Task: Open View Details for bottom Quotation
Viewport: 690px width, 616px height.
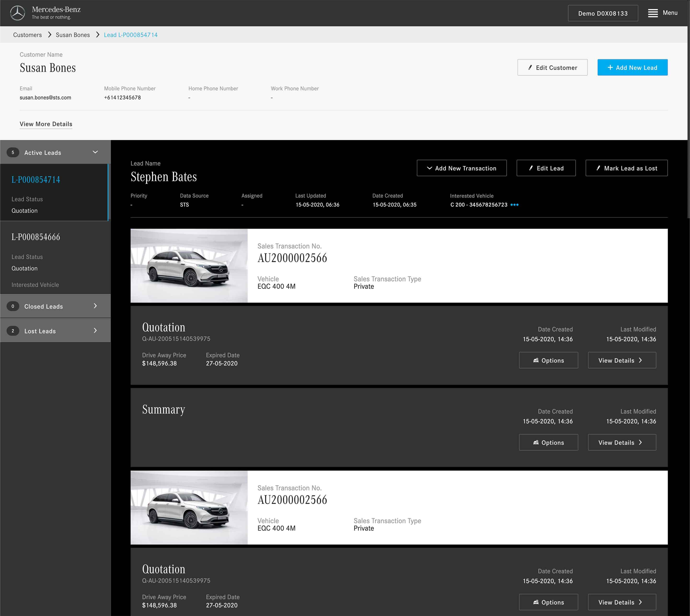Action: click(x=622, y=602)
